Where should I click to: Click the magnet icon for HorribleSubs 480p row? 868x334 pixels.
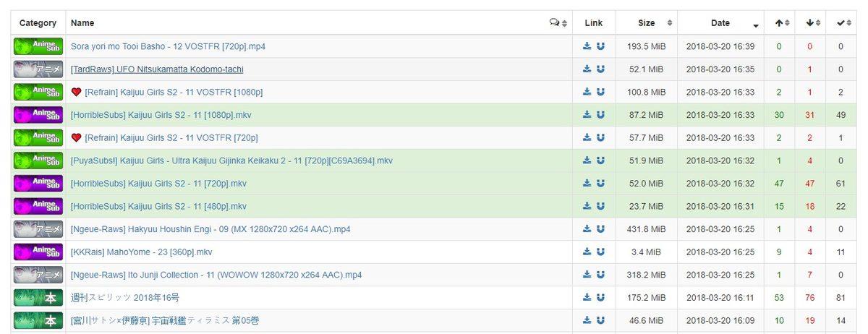pos(600,207)
